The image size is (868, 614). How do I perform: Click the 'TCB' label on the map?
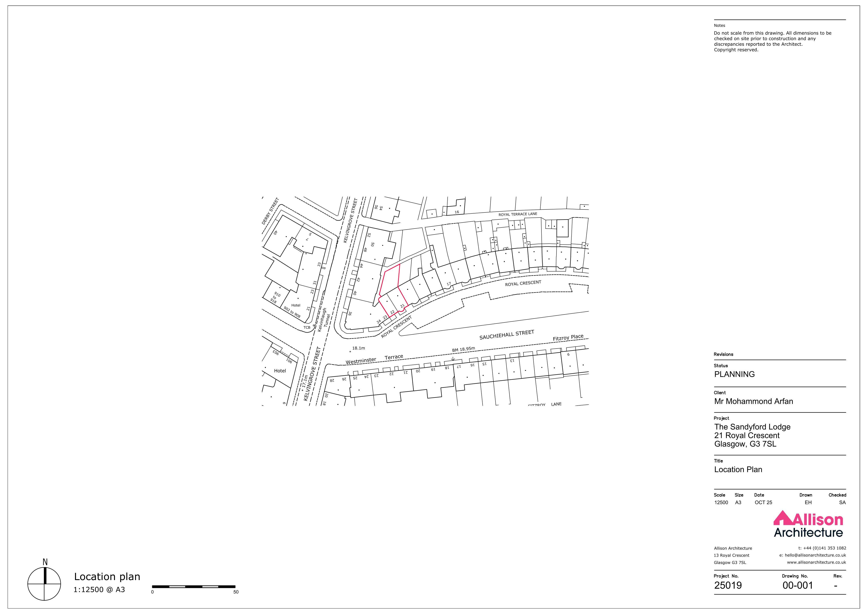click(307, 328)
